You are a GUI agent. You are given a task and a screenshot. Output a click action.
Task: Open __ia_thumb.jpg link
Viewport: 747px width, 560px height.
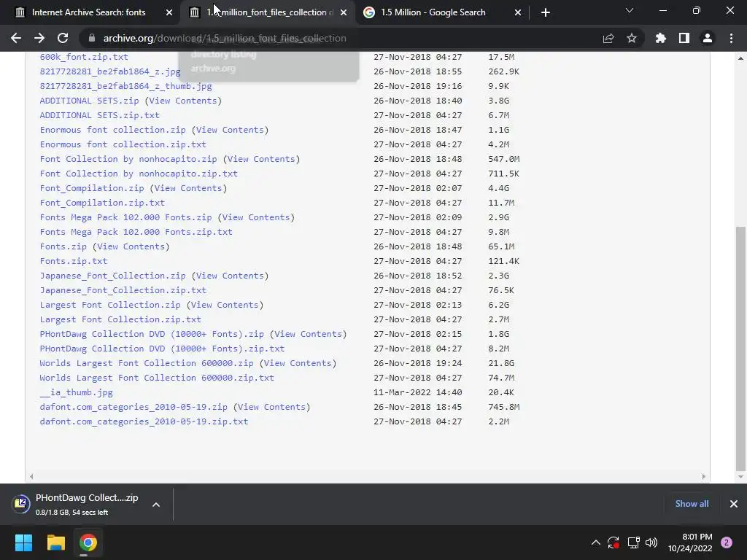point(76,392)
